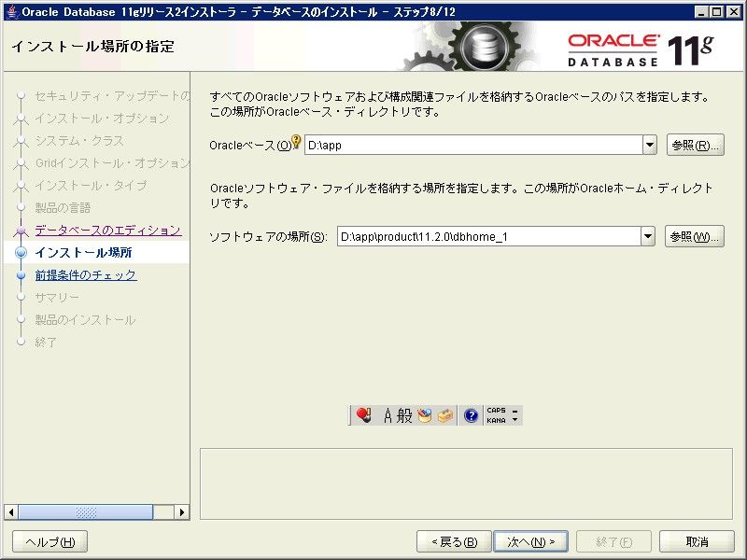Click the 次へ(N) button
Image resolution: width=747 pixels, height=560 pixels.
click(530, 541)
